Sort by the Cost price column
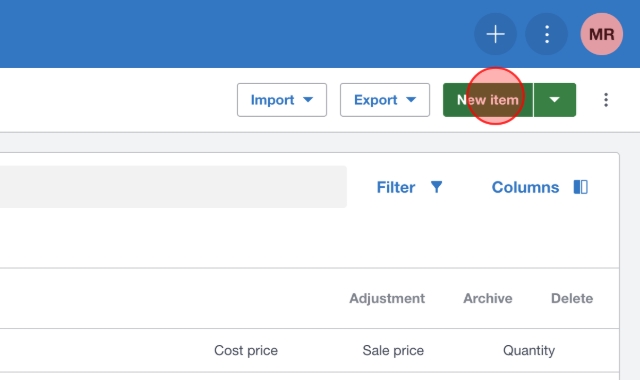Viewport: 640px width, 380px height. pyautogui.click(x=246, y=350)
